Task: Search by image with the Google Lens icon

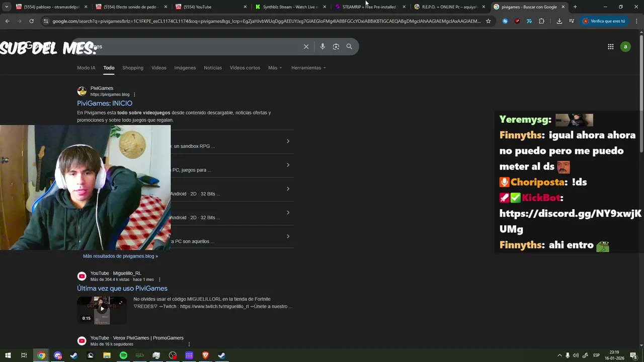Action: (x=336, y=46)
